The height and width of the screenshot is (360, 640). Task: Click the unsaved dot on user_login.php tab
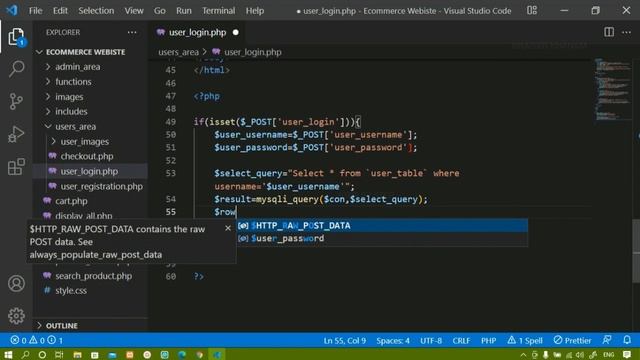(236, 32)
